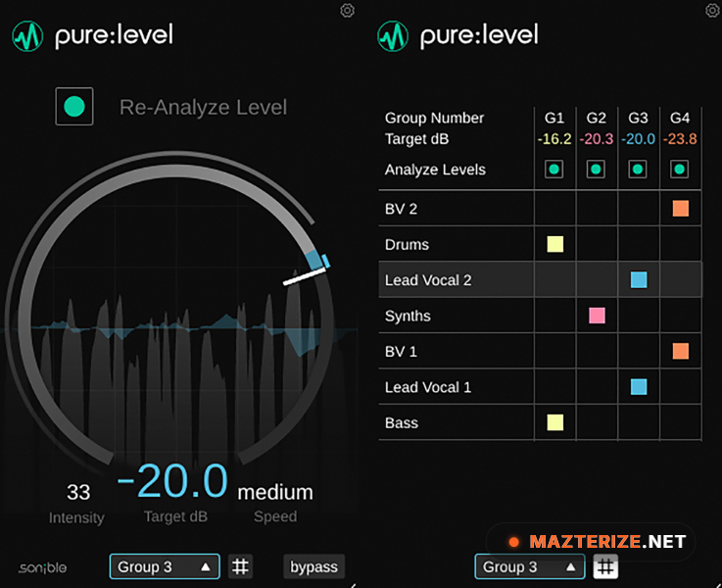722x588 pixels.
Task: Click Synths pink G2 assignment square
Action: pyautogui.click(x=597, y=316)
